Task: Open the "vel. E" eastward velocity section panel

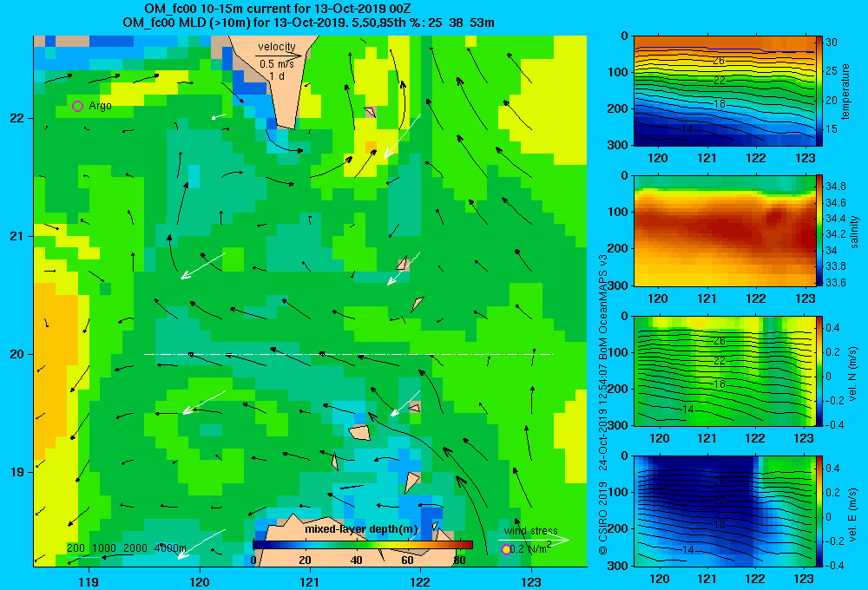Action: [x=725, y=511]
